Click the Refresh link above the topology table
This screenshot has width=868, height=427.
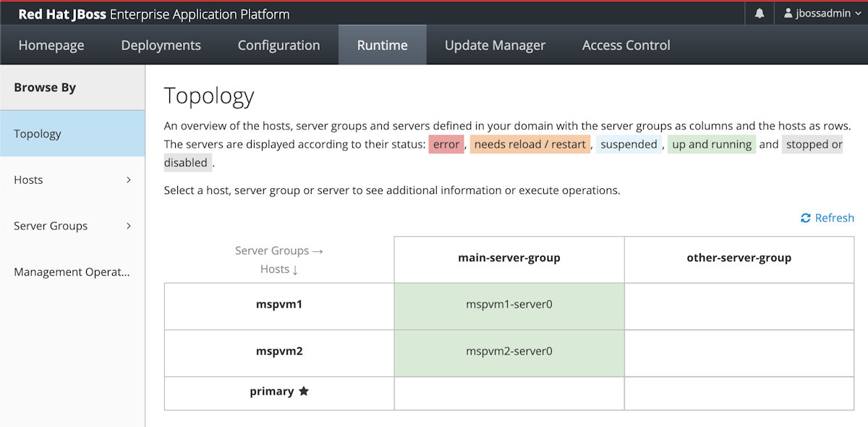833,217
